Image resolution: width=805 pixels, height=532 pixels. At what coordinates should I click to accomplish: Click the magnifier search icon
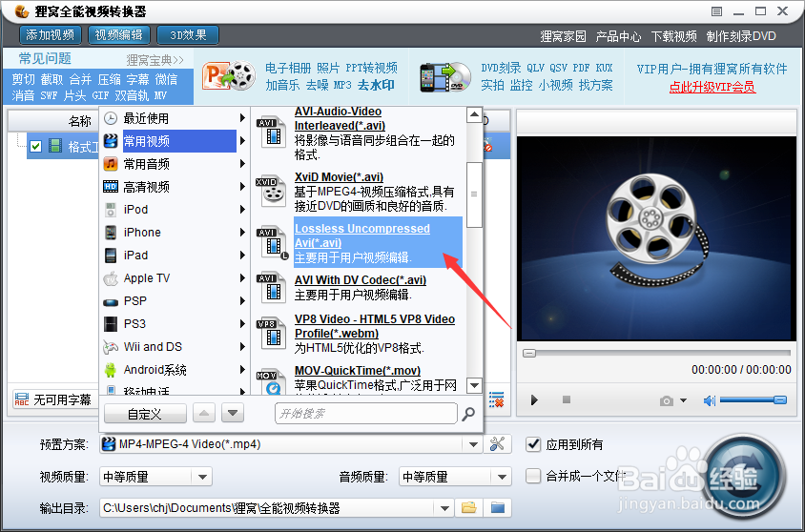coord(468,414)
